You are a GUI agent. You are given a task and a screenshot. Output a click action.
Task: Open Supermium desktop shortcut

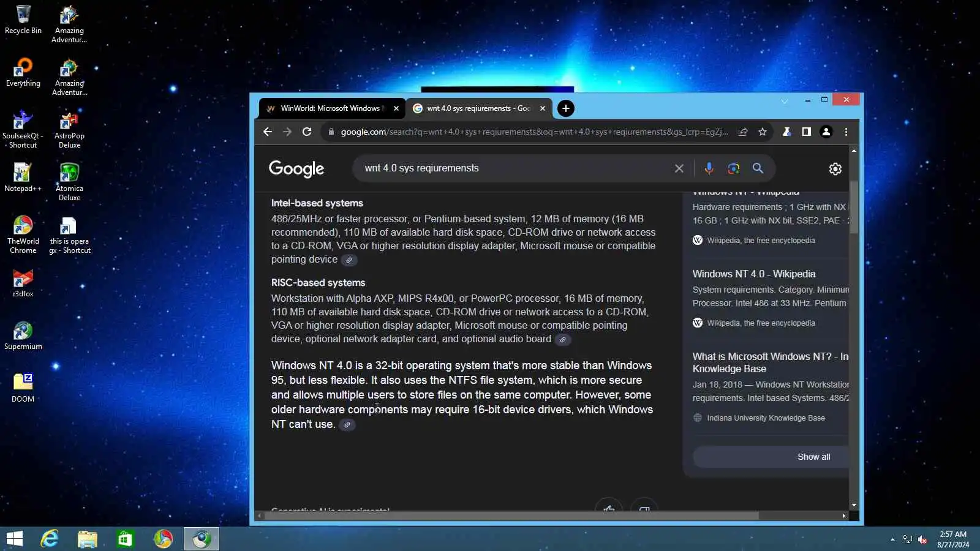pyautogui.click(x=23, y=335)
